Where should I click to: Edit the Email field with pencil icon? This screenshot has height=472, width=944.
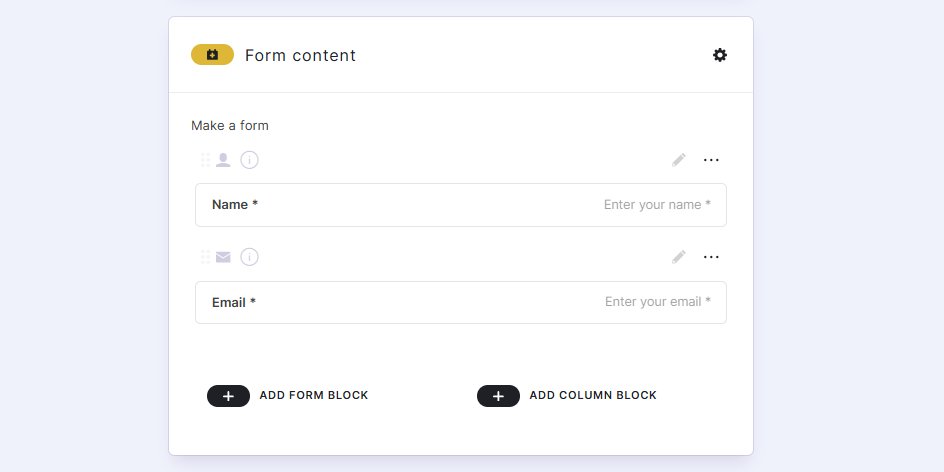(x=679, y=257)
